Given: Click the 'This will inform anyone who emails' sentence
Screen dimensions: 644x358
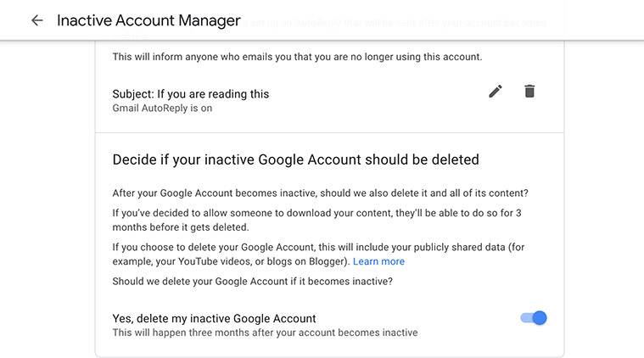Looking at the screenshot, I should (x=297, y=57).
